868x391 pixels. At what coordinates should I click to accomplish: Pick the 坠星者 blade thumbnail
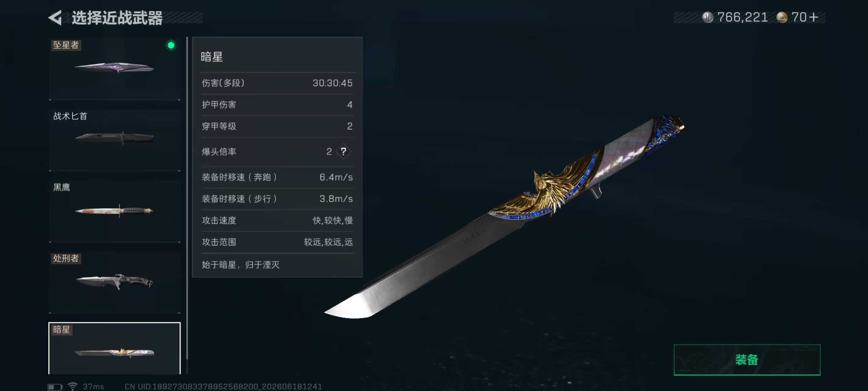pos(114,68)
